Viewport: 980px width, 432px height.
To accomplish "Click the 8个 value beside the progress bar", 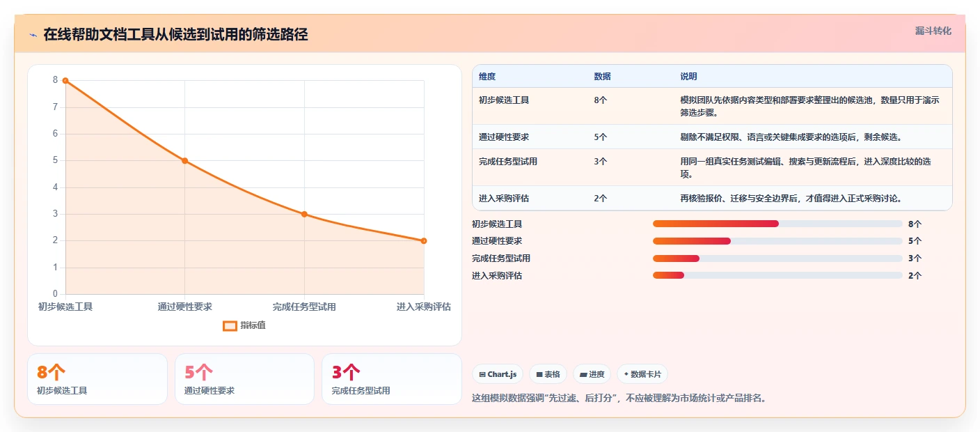I will click(x=915, y=224).
